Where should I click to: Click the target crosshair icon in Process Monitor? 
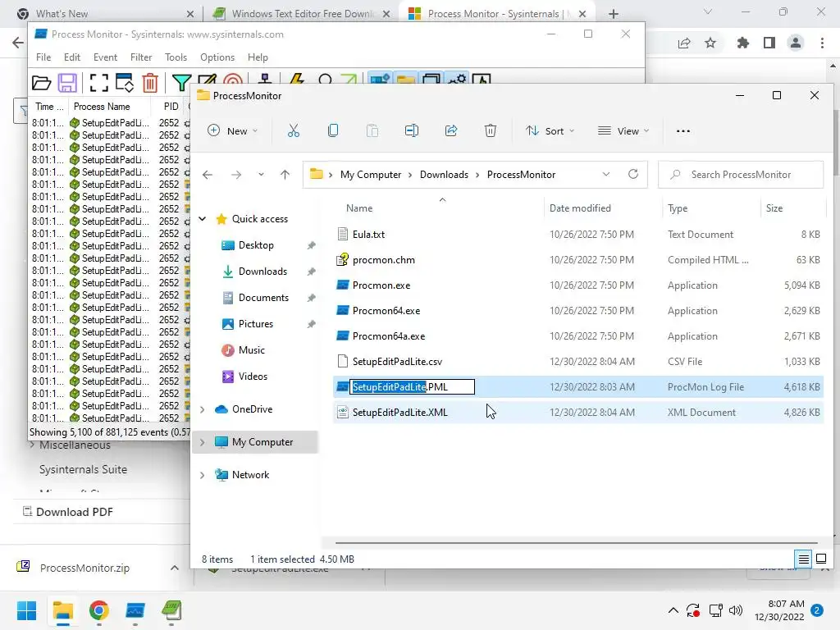[x=232, y=80]
